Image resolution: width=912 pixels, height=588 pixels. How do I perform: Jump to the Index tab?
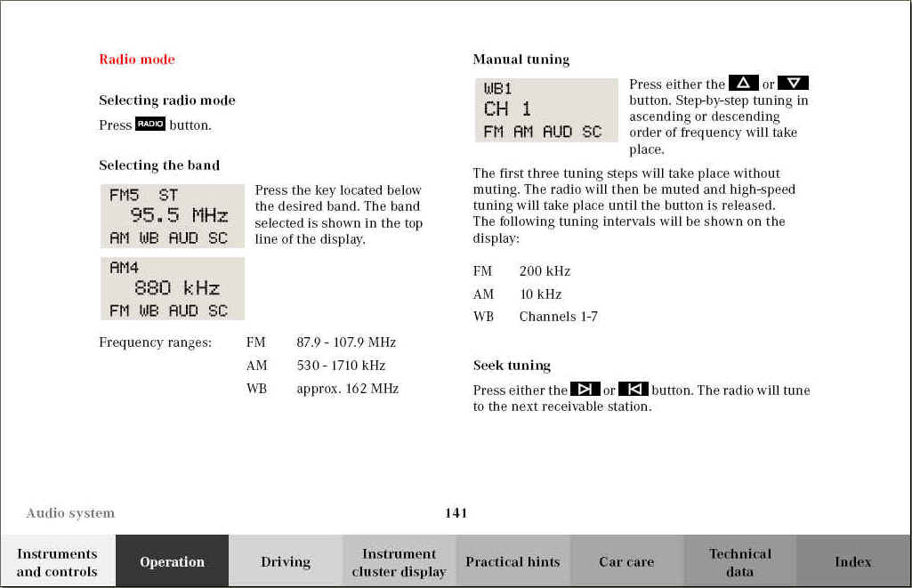[x=852, y=561]
